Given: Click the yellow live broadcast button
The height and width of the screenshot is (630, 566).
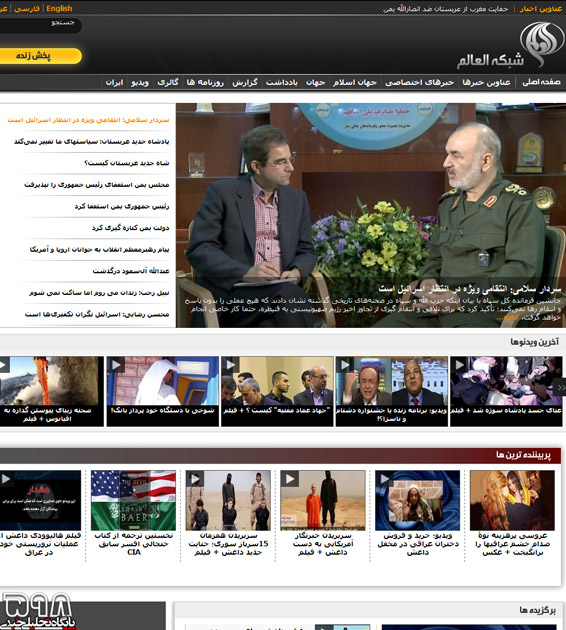Looking at the screenshot, I should [x=39, y=56].
